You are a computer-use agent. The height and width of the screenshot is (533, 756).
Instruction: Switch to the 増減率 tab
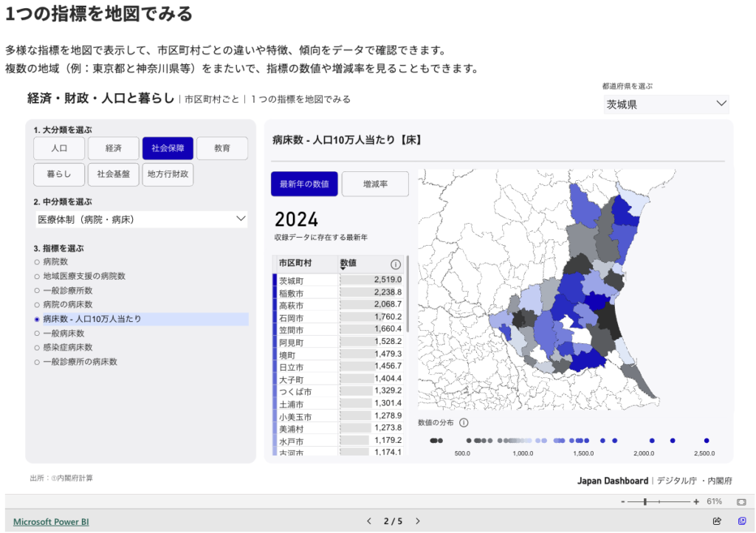375,184
